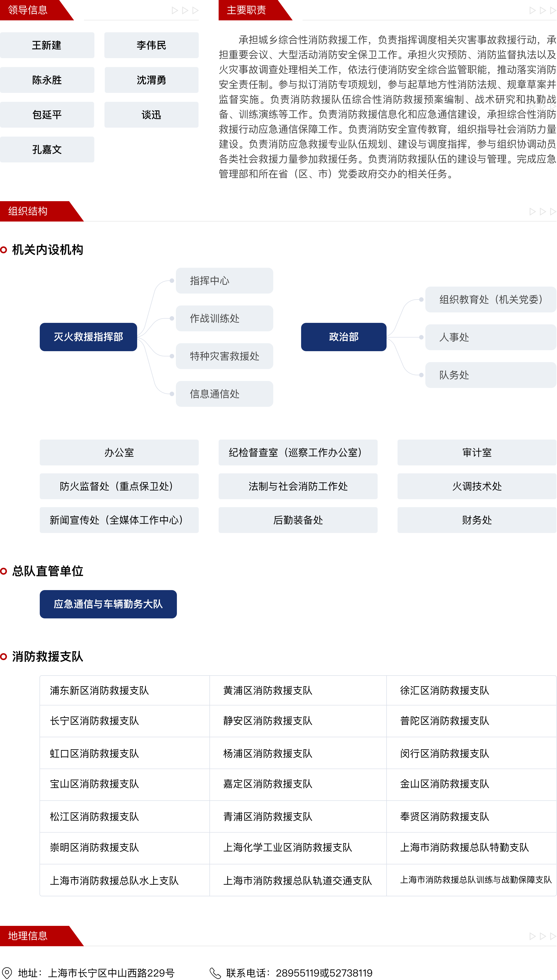
Task: Open 组织教育处(机关党委) item
Action: click(x=491, y=300)
